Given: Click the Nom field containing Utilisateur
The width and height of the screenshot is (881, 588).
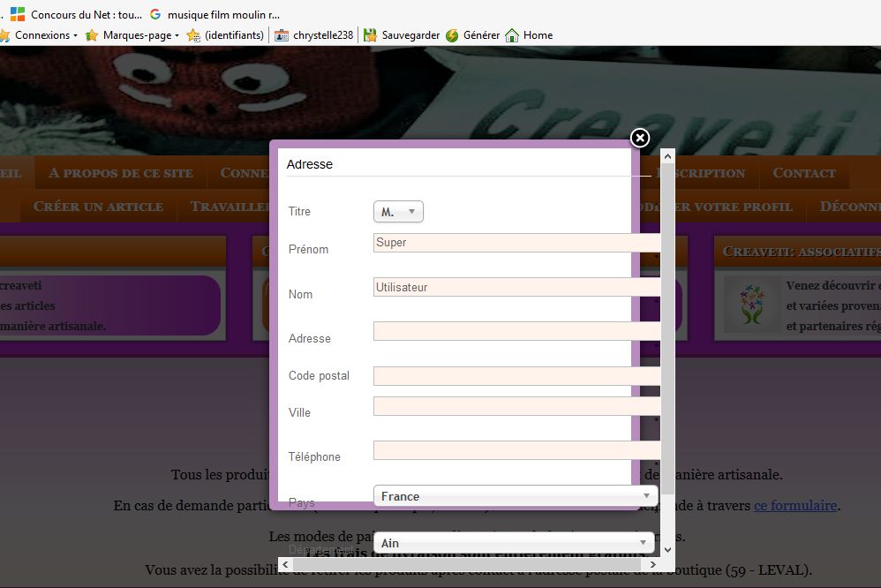Looking at the screenshot, I should (x=516, y=287).
